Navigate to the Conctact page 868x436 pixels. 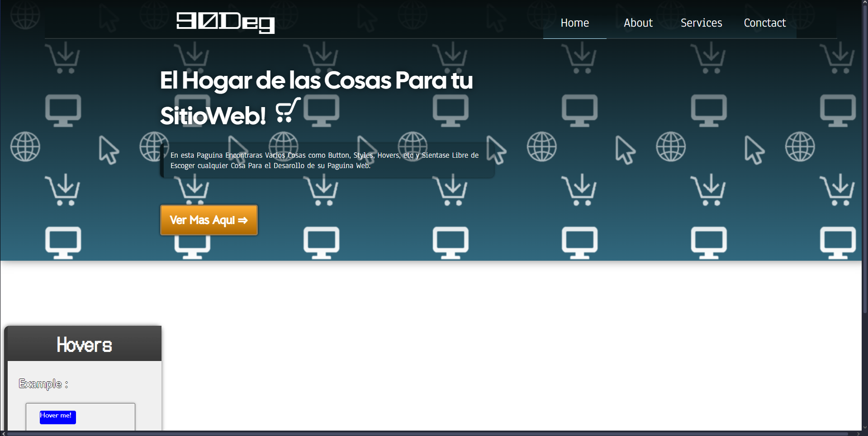[764, 23]
